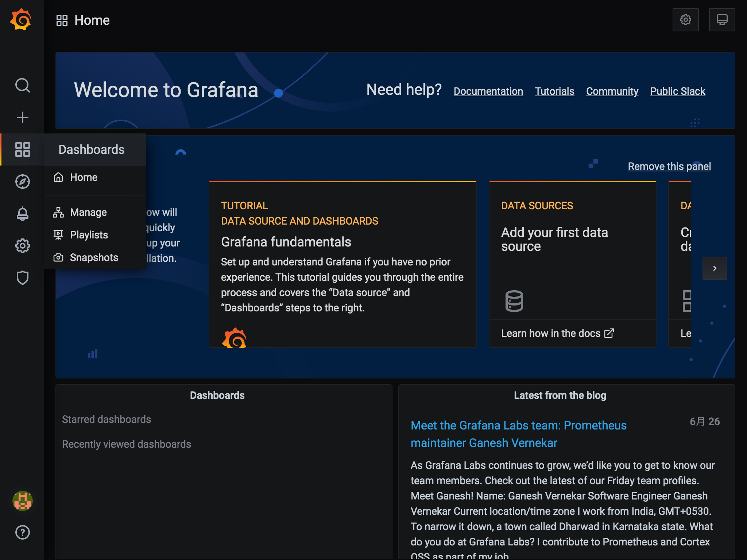Select Playlists in the Dashboards menu
The width and height of the screenshot is (747, 560).
(x=89, y=235)
